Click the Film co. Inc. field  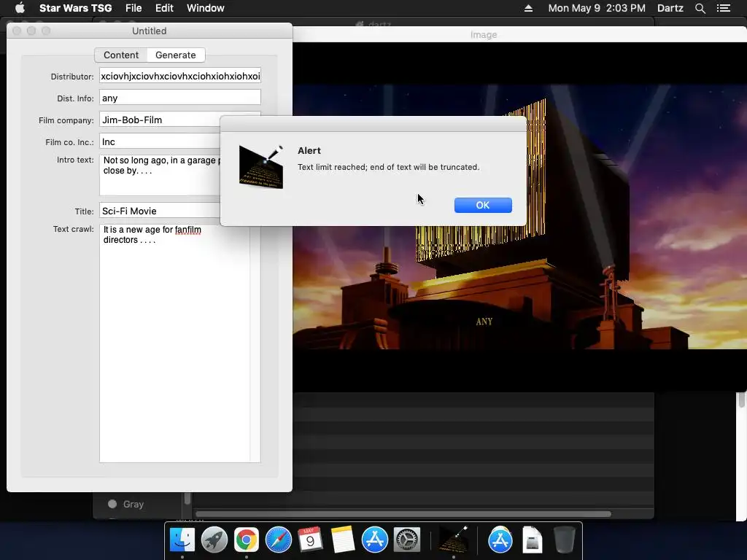tap(160, 142)
